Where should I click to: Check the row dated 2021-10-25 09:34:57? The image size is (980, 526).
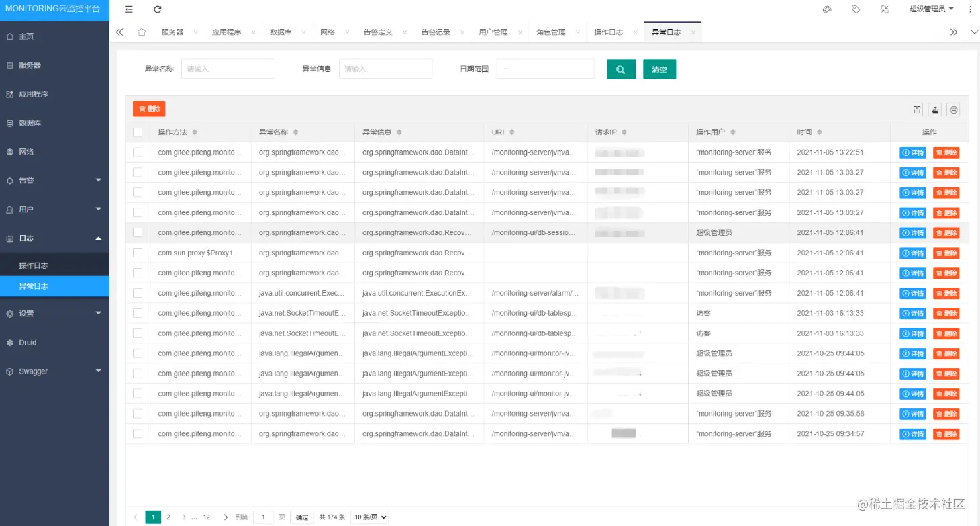[138, 433]
